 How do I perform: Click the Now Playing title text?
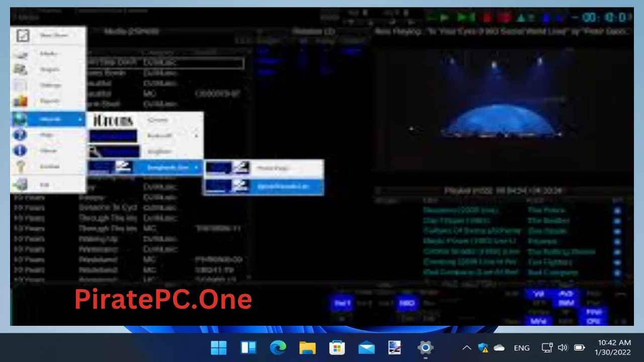pyautogui.click(x=502, y=32)
